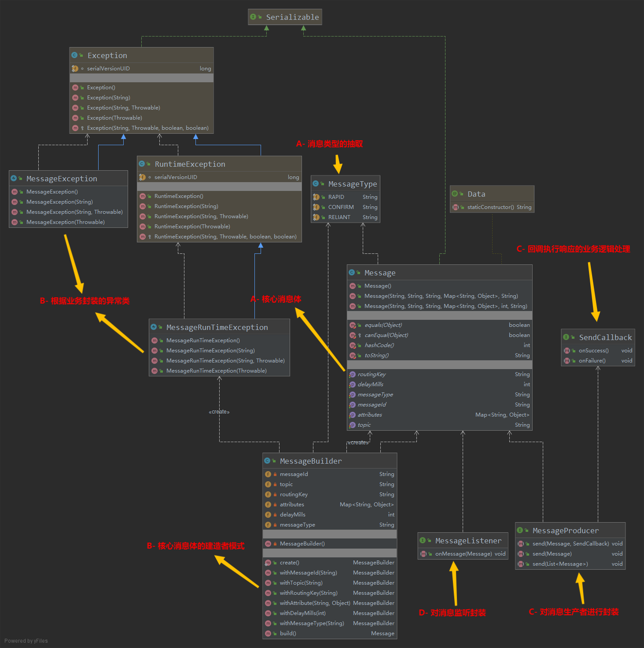The image size is (644, 648).
Task: Click field icon beside CONFIRM constant
Action: tap(316, 207)
